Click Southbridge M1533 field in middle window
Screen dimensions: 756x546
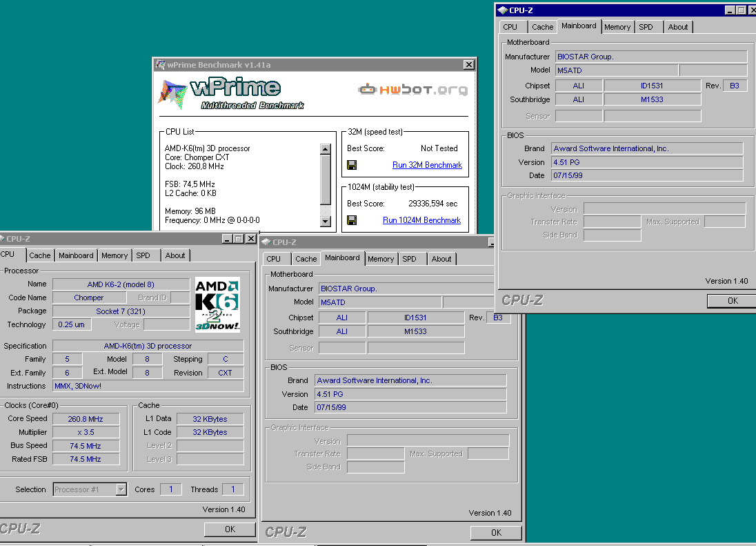[x=416, y=332]
